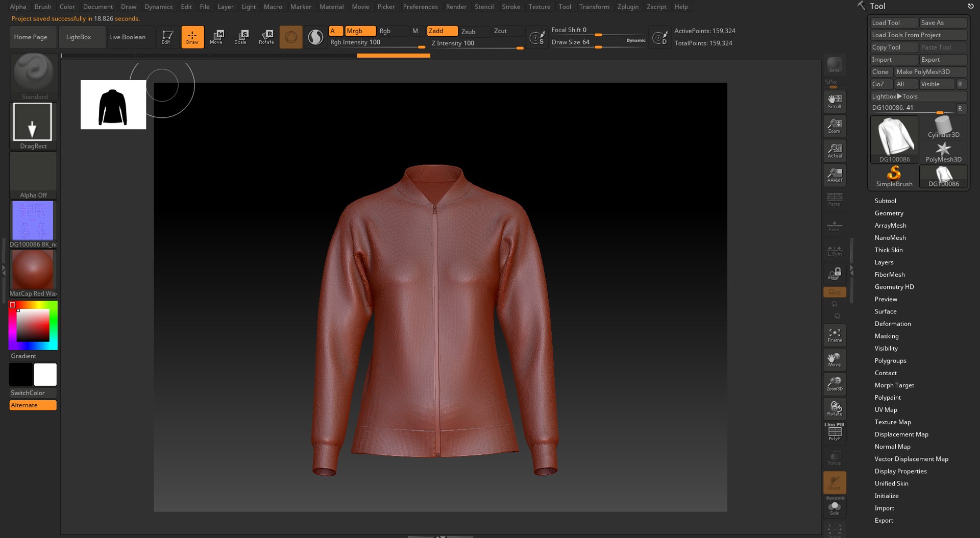Viewport: 980px width, 538px height.
Task: Open the MatCap Red Wax material
Action: [33, 273]
